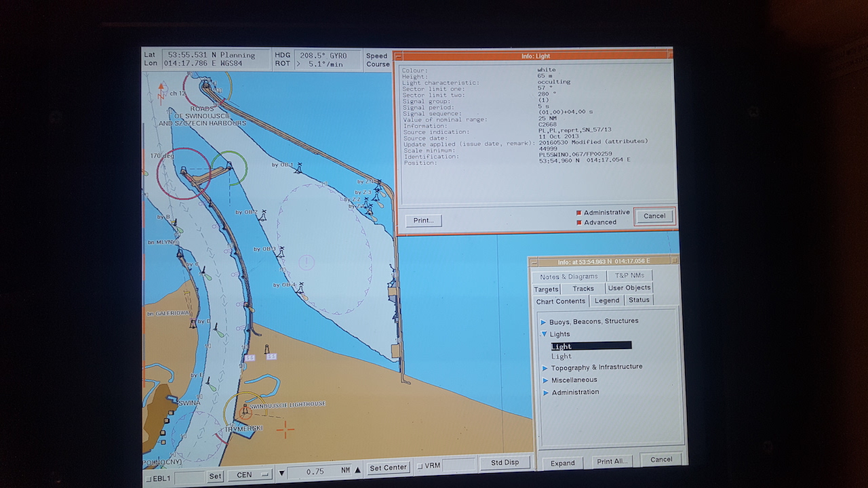Increase chart range with up arrow
This screenshot has width=868, height=488.
point(357,470)
